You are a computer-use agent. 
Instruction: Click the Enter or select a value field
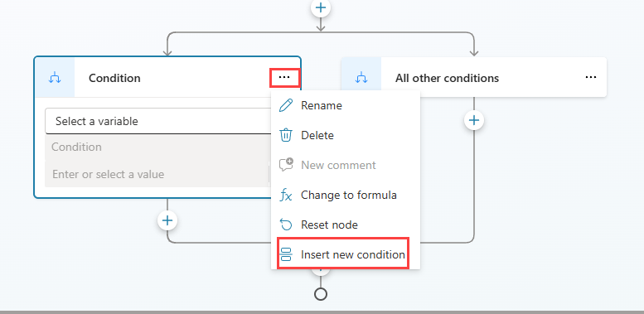click(157, 175)
